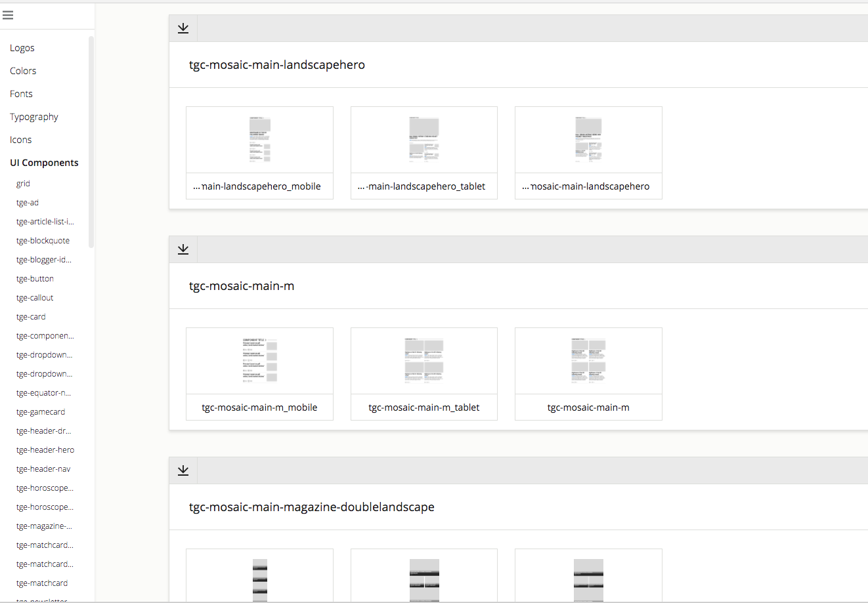This screenshot has height=603, width=868.
Task: Select the tge-gamecard component
Action: (x=41, y=412)
